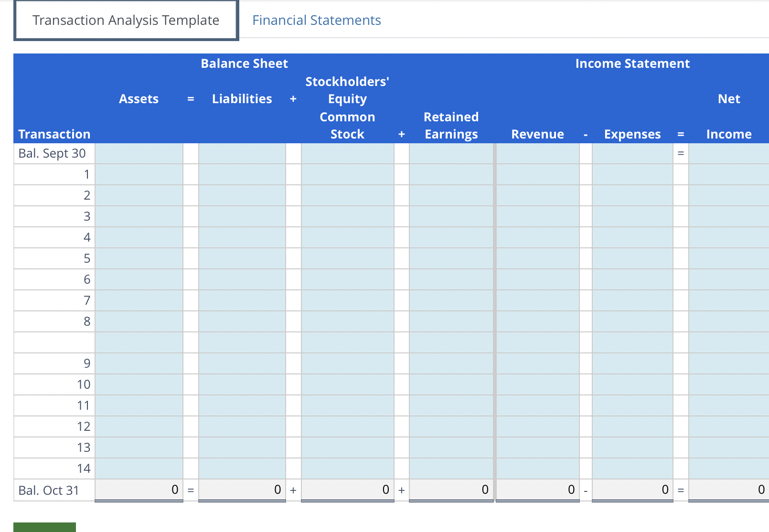Viewport: 769px width, 532px height.
Task: Click Assets cell in transaction 11 row
Action: pos(139,405)
